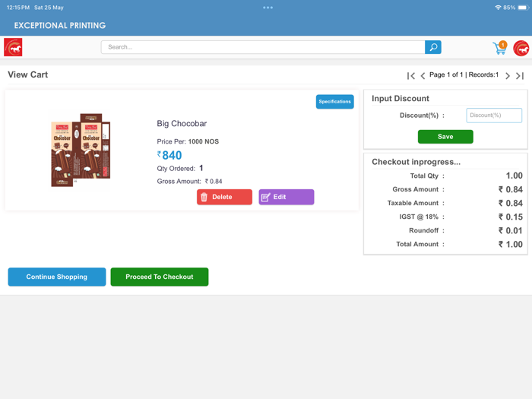Click the Roundoff ₹ 0.01 value
Image resolution: width=532 pixels, height=399 pixels.
510,231
